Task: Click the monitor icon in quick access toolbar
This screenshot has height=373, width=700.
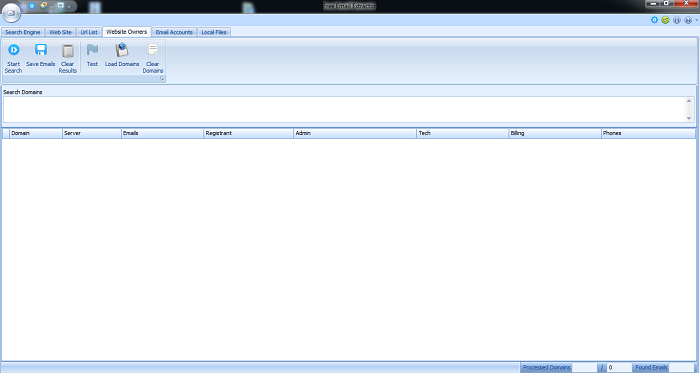Action: (x=61, y=6)
